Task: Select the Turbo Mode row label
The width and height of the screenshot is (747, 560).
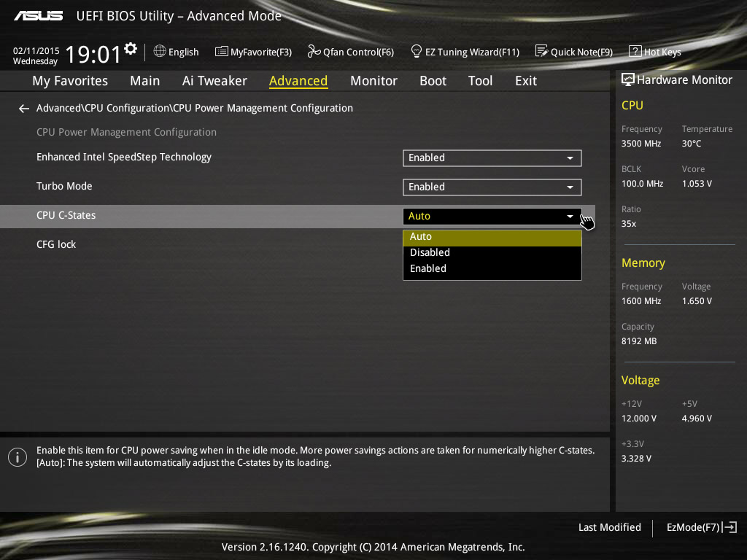Action: pos(64,186)
